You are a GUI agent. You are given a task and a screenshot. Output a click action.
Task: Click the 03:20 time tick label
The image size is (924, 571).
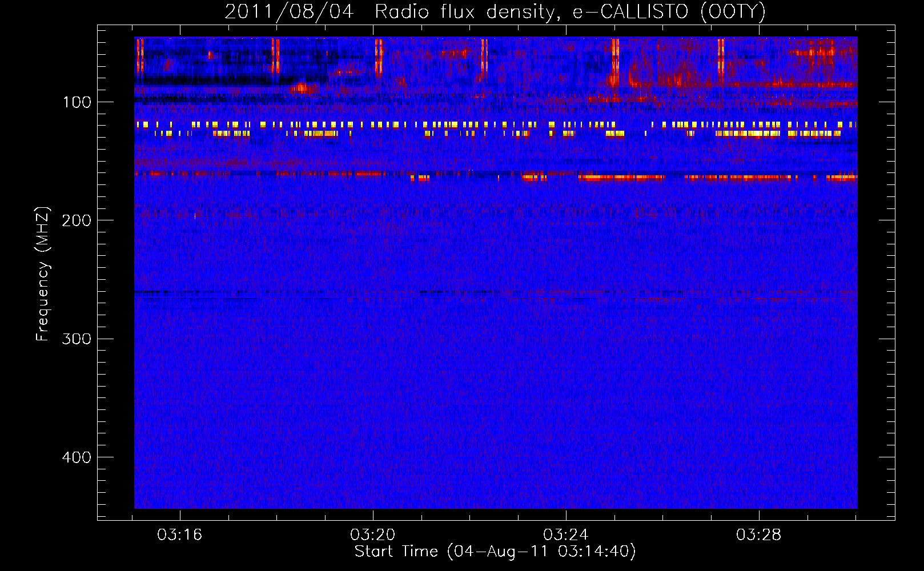[373, 535]
